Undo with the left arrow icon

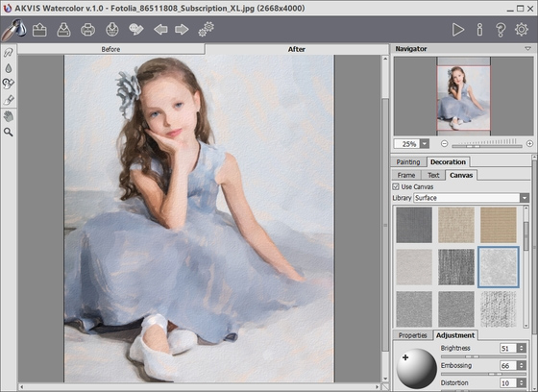pos(160,30)
